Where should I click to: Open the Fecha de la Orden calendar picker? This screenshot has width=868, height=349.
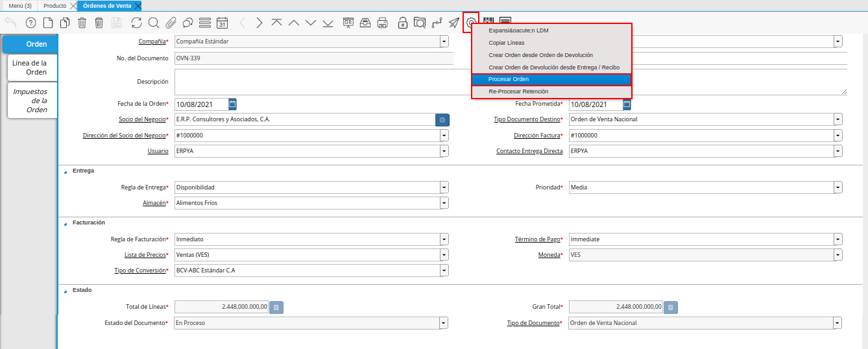233,104
